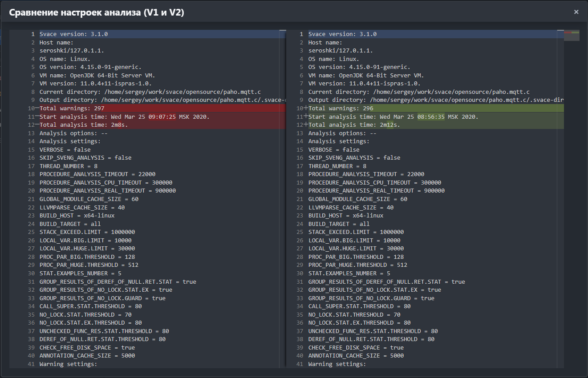The image size is (588, 378).
Task: Click 'OS name: Linux.' in right V2 pane
Action: pyautogui.click(x=334, y=59)
